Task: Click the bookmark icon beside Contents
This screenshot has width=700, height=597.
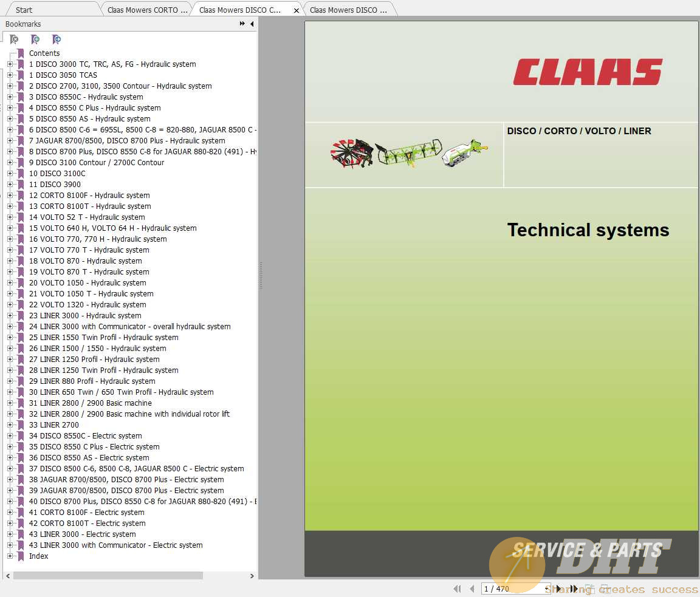Action: [21, 53]
